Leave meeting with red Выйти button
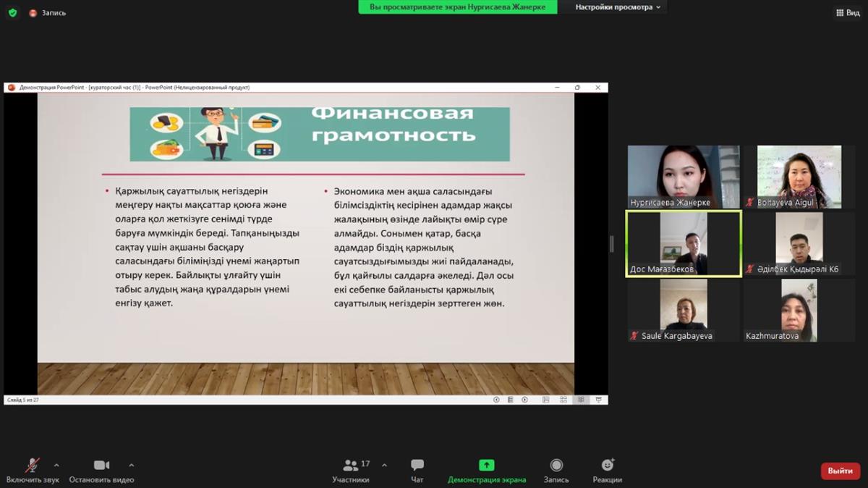 point(841,471)
